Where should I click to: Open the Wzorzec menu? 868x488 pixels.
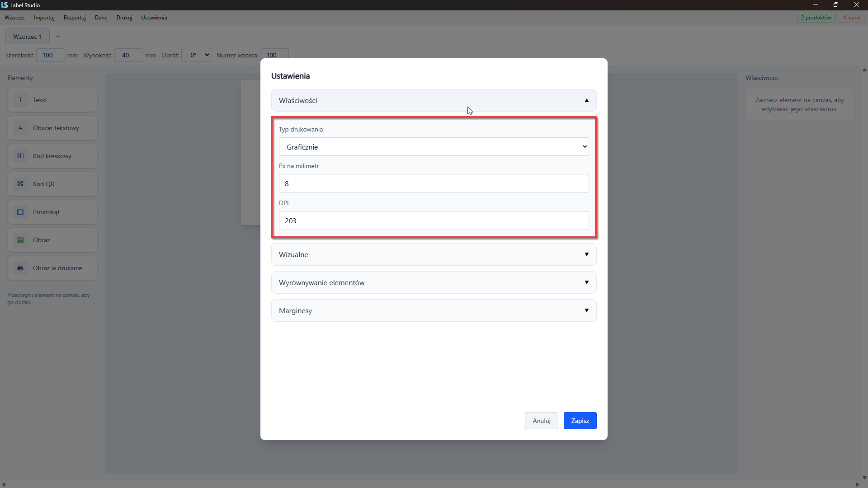[15, 18]
